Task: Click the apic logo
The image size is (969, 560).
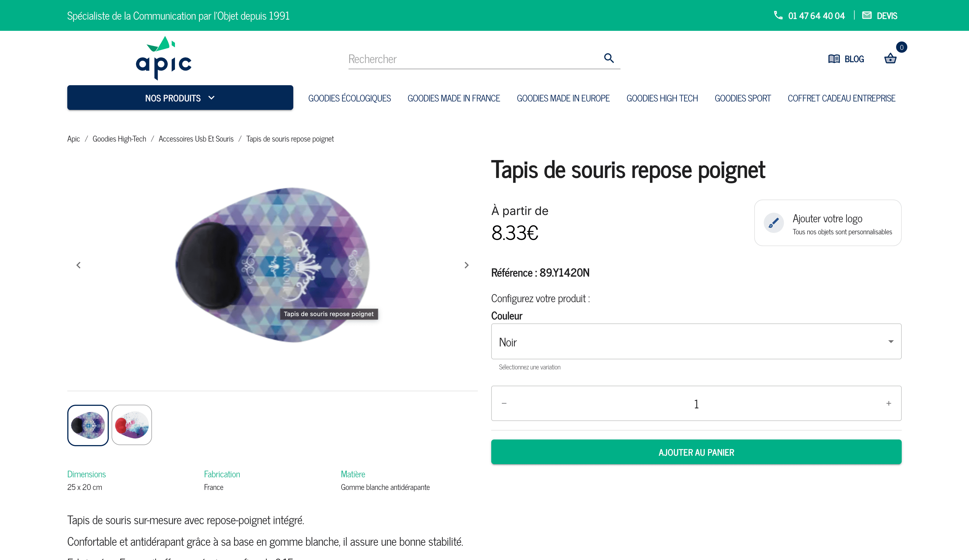Action: pyautogui.click(x=164, y=58)
